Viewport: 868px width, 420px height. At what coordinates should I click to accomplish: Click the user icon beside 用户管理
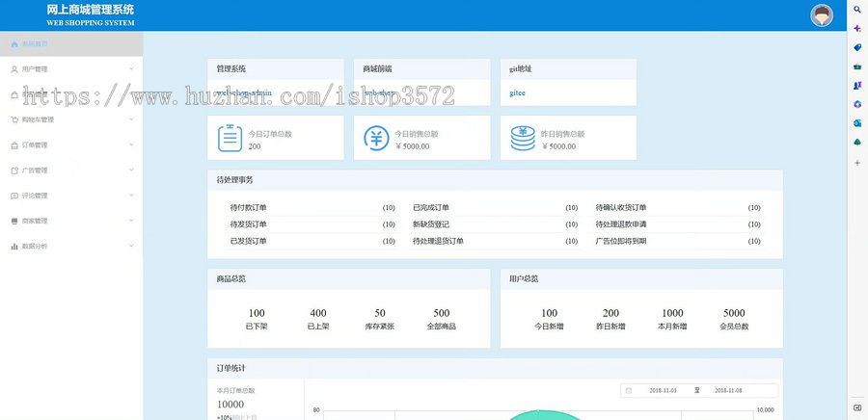pyautogui.click(x=14, y=69)
